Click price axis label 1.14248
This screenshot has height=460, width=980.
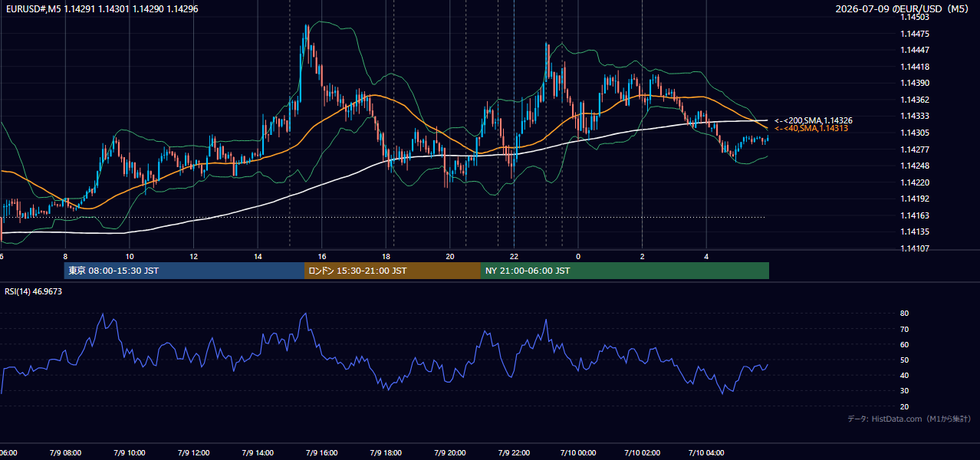[x=915, y=166]
